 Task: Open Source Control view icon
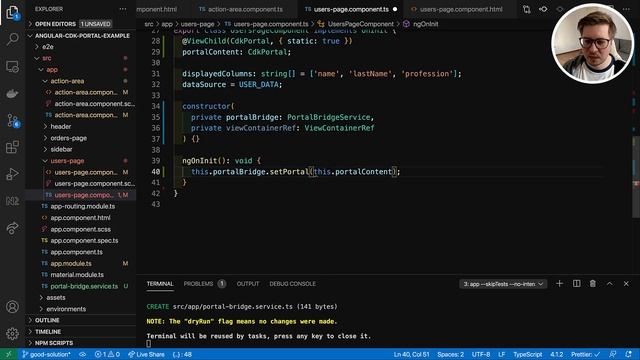pyautogui.click(x=12, y=120)
